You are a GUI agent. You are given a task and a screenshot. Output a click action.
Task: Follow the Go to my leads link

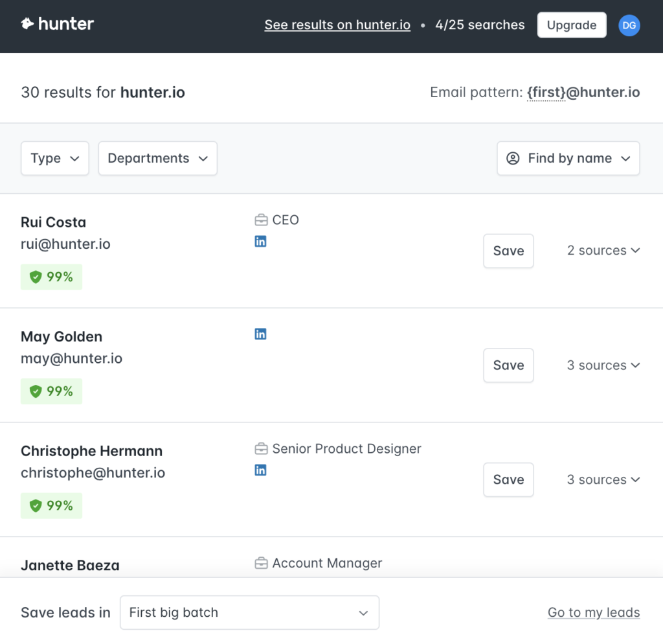point(593,612)
